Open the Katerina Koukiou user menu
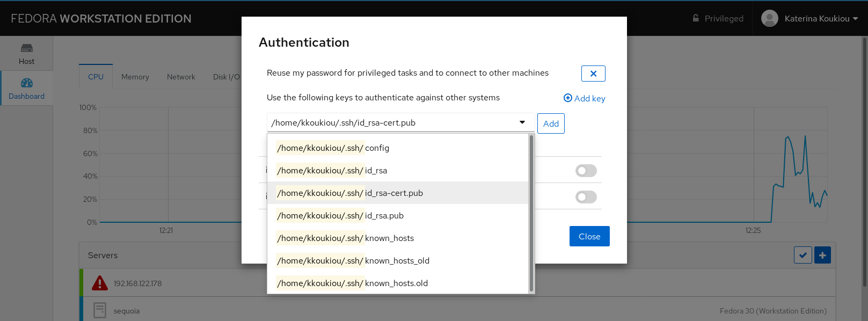The width and height of the screenshot is (868, 321). tap(821, 18)
